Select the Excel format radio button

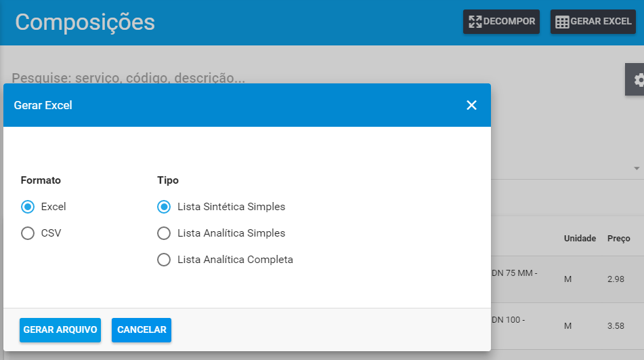coord(28,207)
